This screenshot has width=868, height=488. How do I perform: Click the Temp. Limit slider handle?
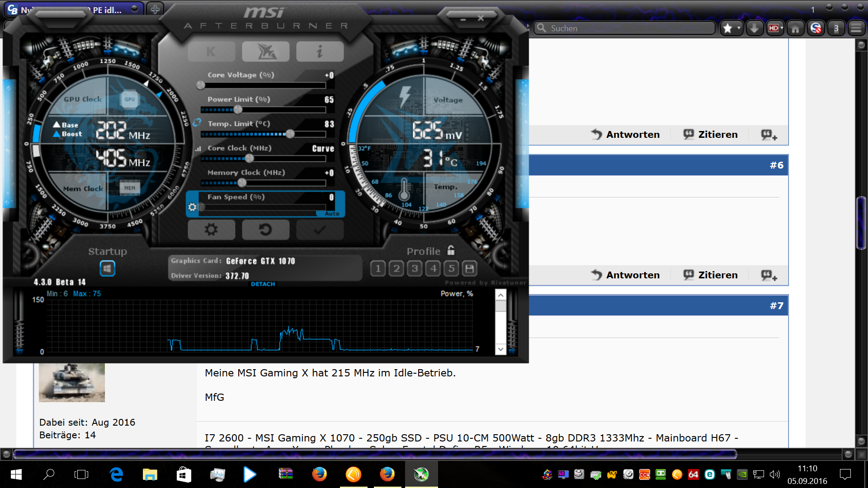tap(290, 134)
